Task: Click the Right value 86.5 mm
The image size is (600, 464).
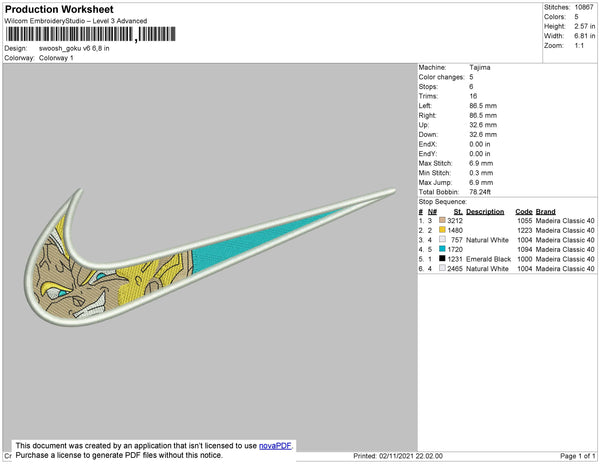Action: tap(483, 115)
